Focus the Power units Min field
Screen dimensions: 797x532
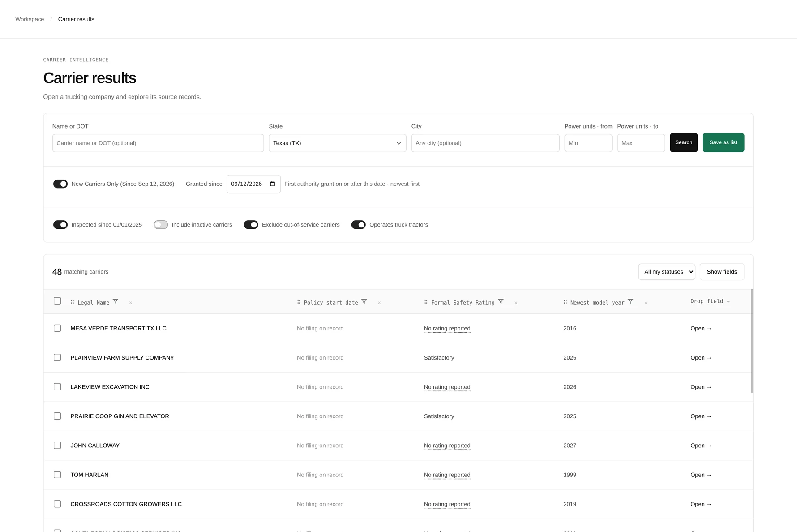(588, 143)
